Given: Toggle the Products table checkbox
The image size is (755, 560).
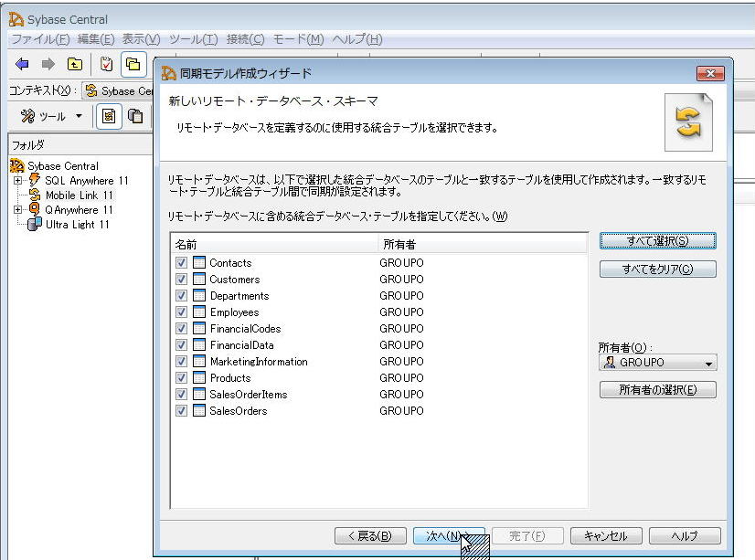Looking at the screenshot, I should (181, 378).
